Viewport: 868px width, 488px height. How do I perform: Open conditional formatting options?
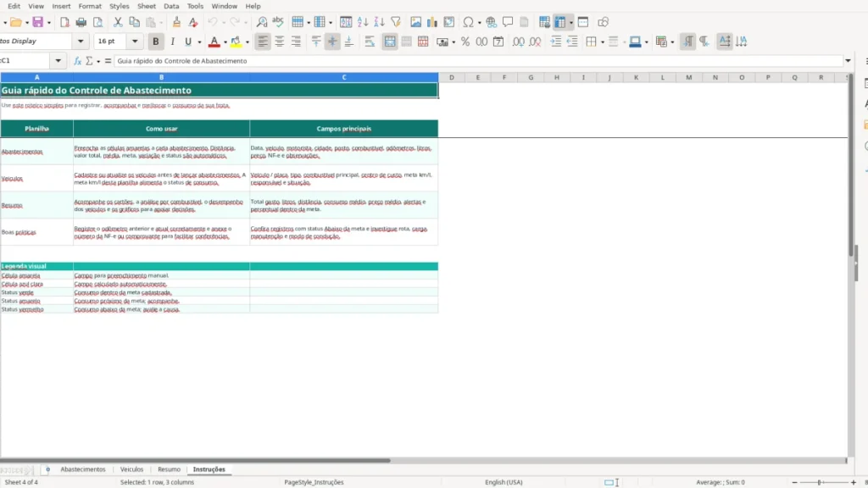(661, 42)
